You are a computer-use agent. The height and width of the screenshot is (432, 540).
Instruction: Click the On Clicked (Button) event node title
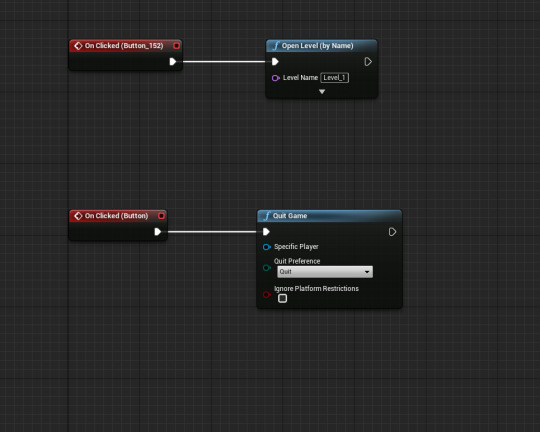pos(116,216)
